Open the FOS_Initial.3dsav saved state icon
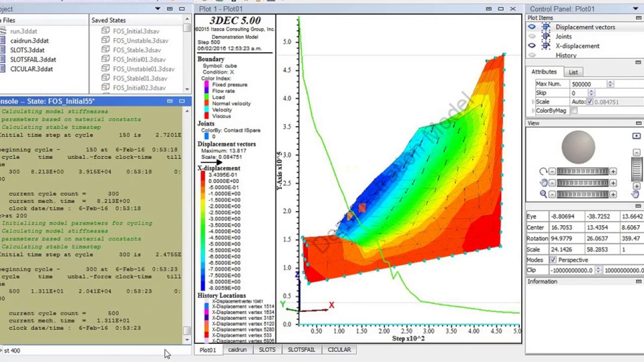Image resolution: width=644 pixels, height=362 pixels. pyautogui.click(x=106, y=31)
